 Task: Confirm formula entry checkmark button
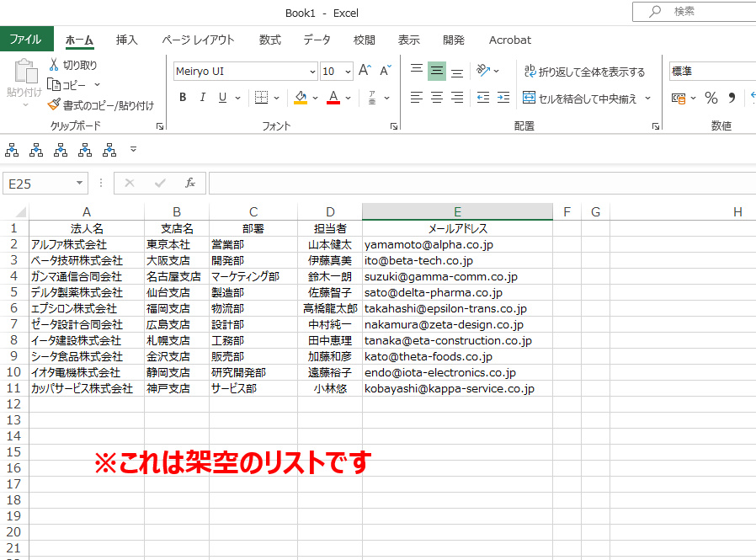(160, 183)
